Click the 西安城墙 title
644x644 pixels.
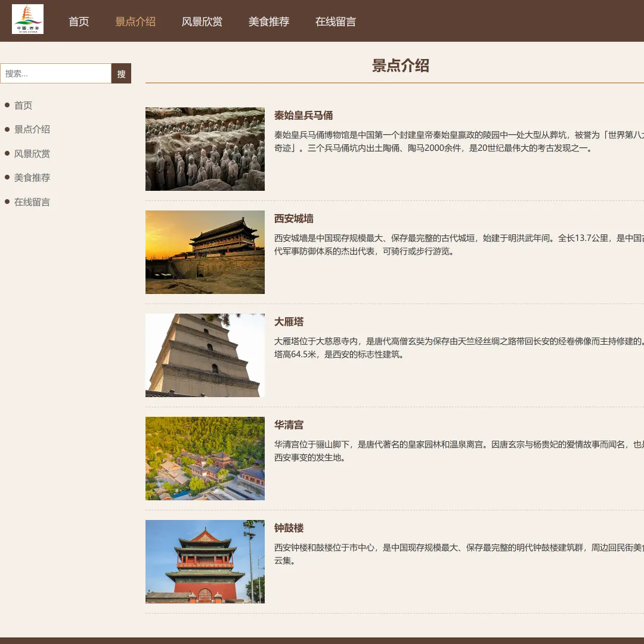click(293, 218)
